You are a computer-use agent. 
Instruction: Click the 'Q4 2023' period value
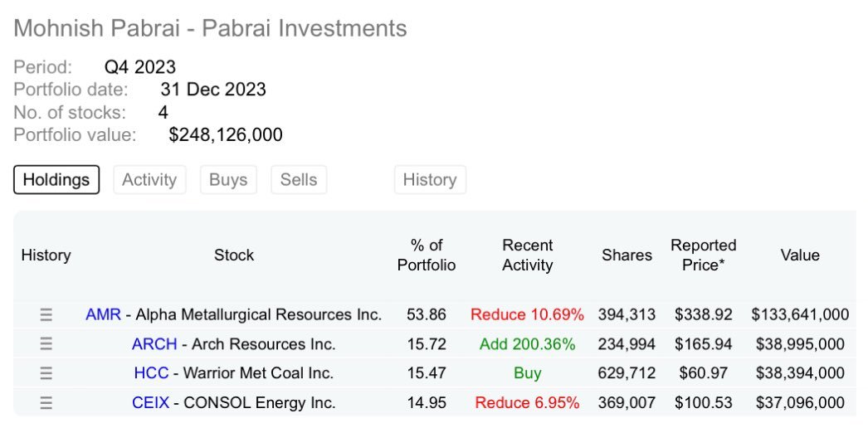point(140,67)
